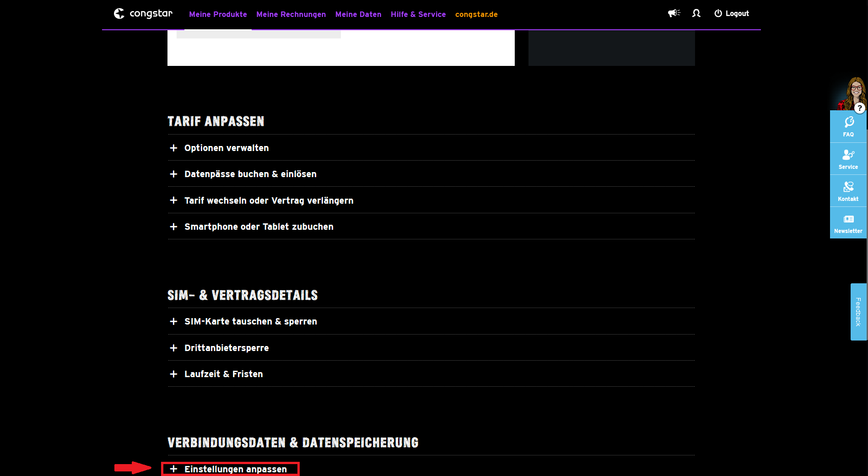868x476 pixels.
Task: Open the Newsletter sidebar icon
Action: click(848, 223)
